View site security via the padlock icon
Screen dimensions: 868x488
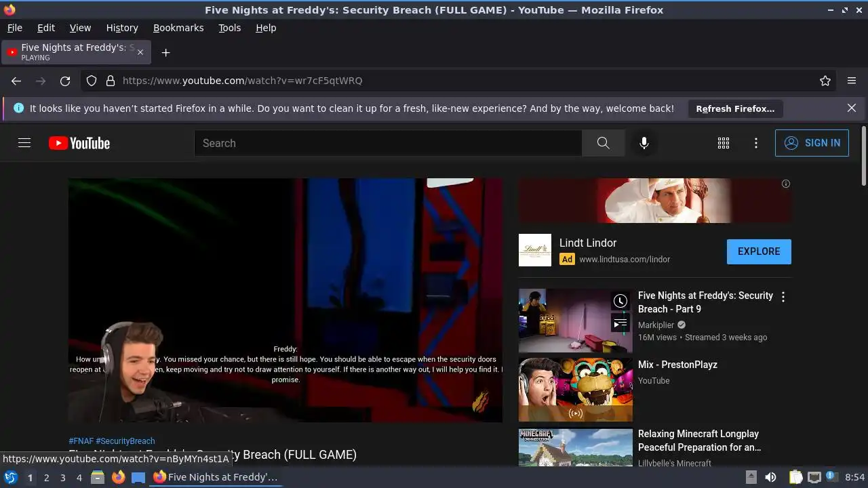(x=110, y=81)
